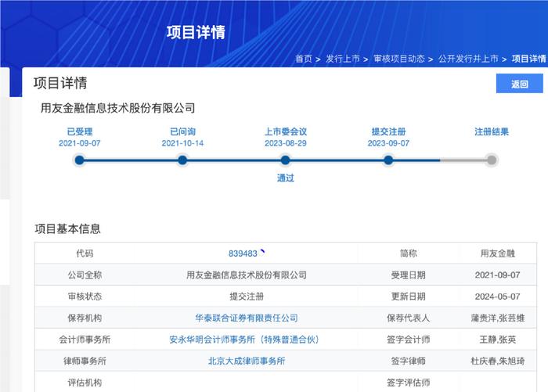Click the 保荐代表人 label

(x=408, y=318)
